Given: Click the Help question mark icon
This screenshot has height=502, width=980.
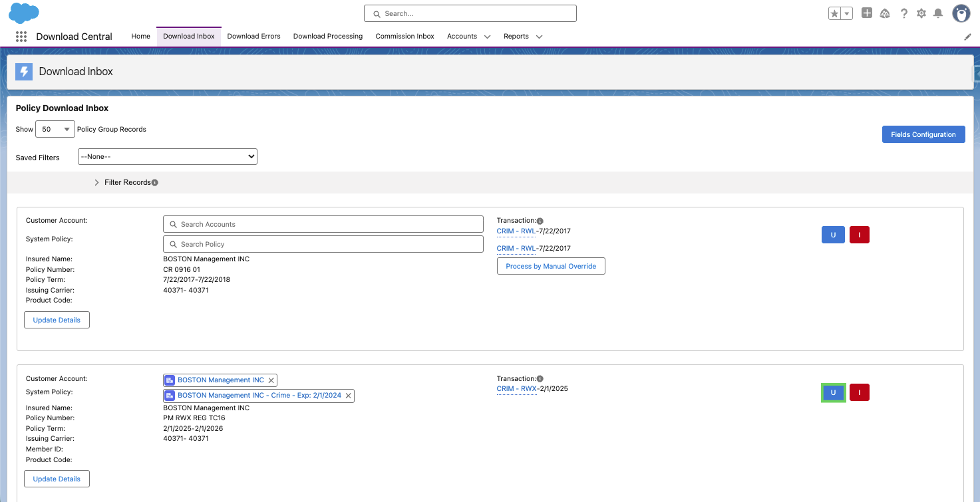Looking at the screenshot, I should pos(904,13).
